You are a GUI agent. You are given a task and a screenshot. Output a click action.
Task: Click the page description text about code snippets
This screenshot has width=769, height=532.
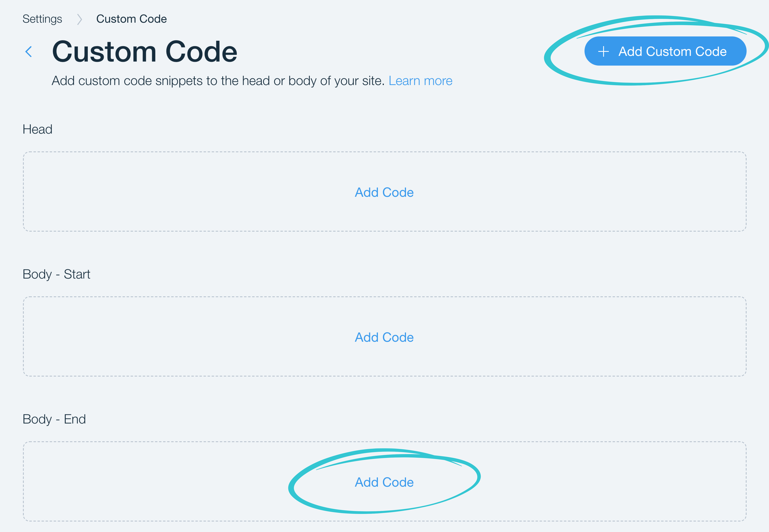coord(218,80)
